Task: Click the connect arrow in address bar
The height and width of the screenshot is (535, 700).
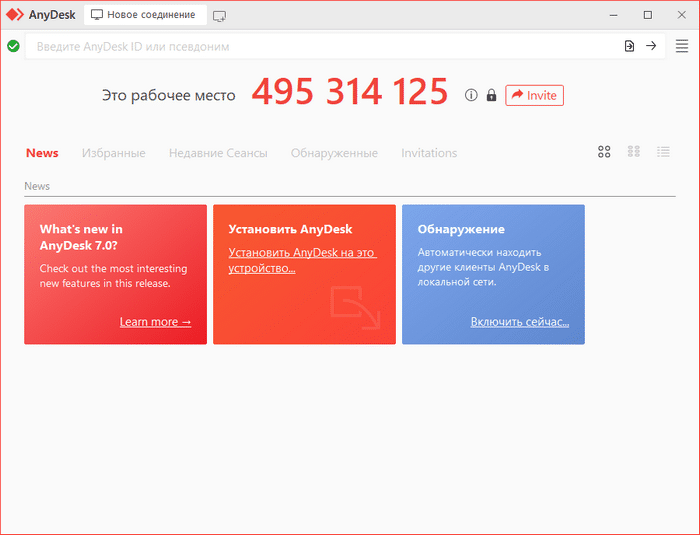Action: (651, 46)
